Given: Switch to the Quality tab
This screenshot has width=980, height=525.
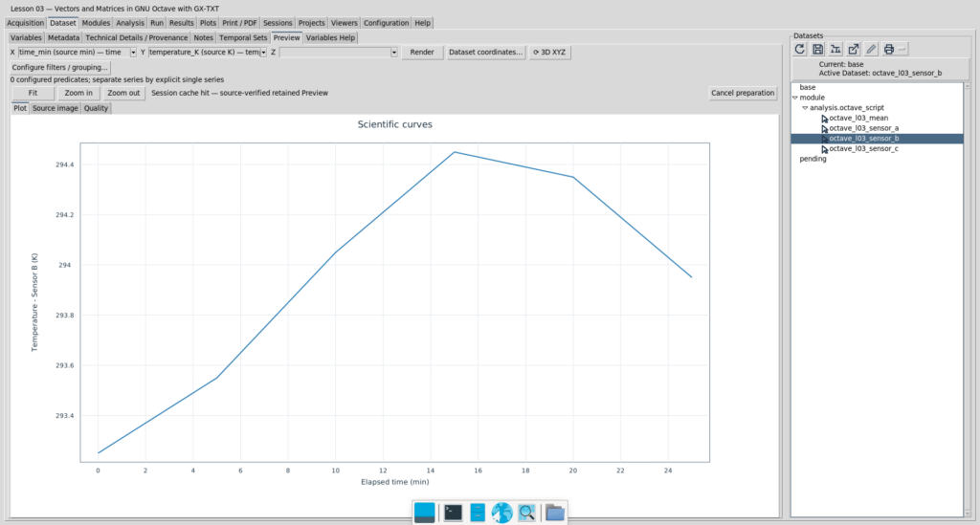Looking at the screenshot, I should [96, 109].
